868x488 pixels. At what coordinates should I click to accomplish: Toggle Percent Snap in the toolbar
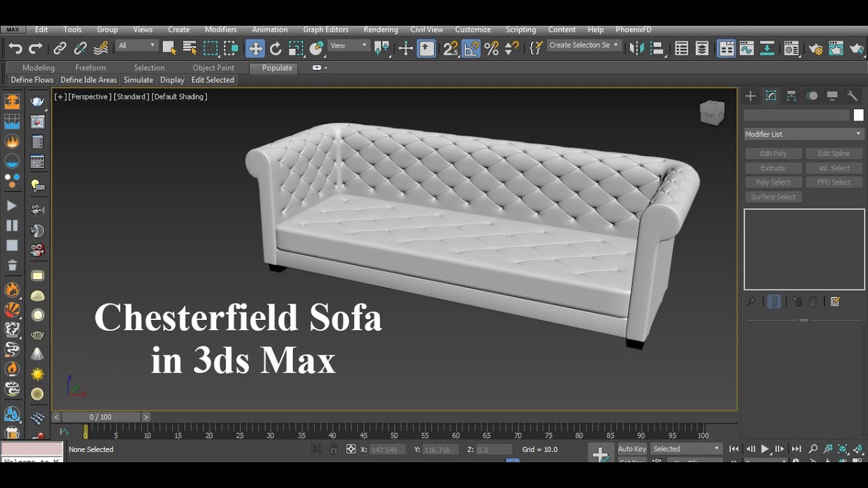tap(492, 48)
